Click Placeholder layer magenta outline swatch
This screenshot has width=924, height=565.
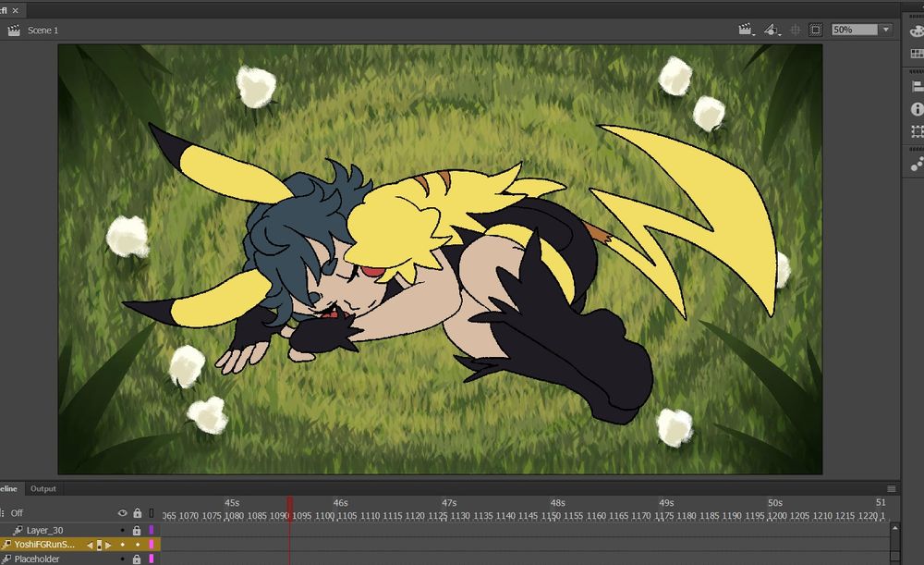(152, 559)
